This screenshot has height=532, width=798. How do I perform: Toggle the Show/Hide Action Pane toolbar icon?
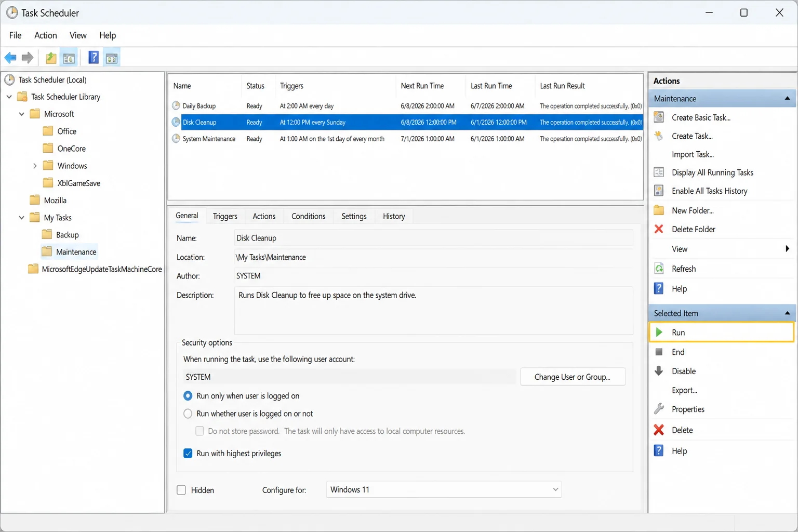[x=112, y=58]
